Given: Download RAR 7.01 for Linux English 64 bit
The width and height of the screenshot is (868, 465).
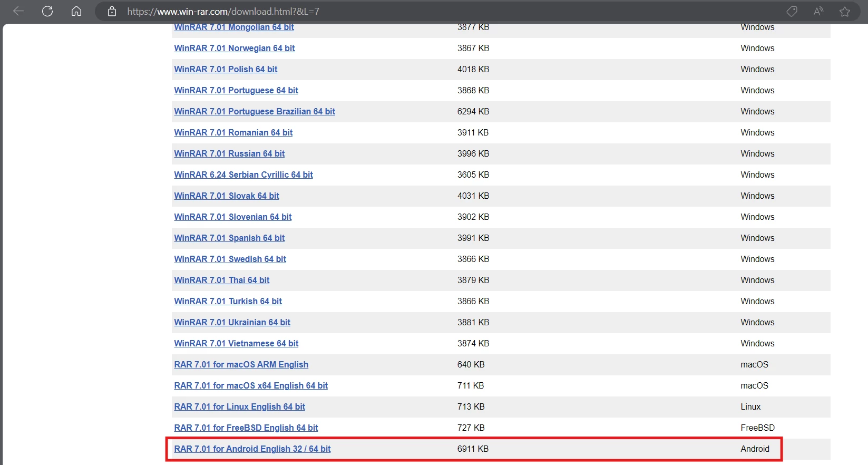Looking at the screenshot, I should click(x=240, y=406).
